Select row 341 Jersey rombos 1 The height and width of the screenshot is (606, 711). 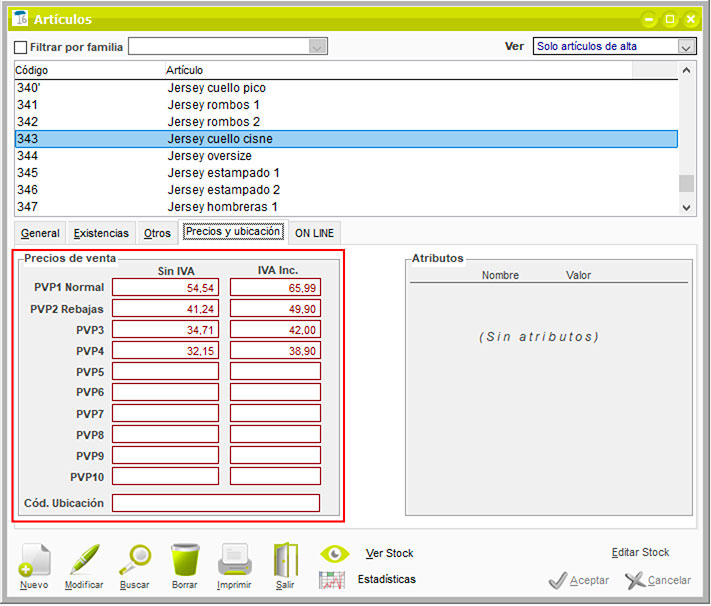[x=346, y=105]
